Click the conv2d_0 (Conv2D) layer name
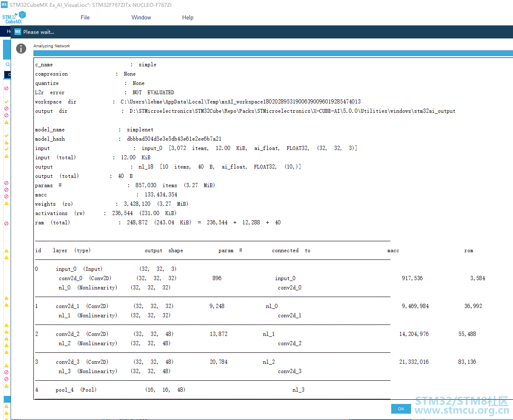The width and height of the screenshot is (513, 420). (85, 278)
